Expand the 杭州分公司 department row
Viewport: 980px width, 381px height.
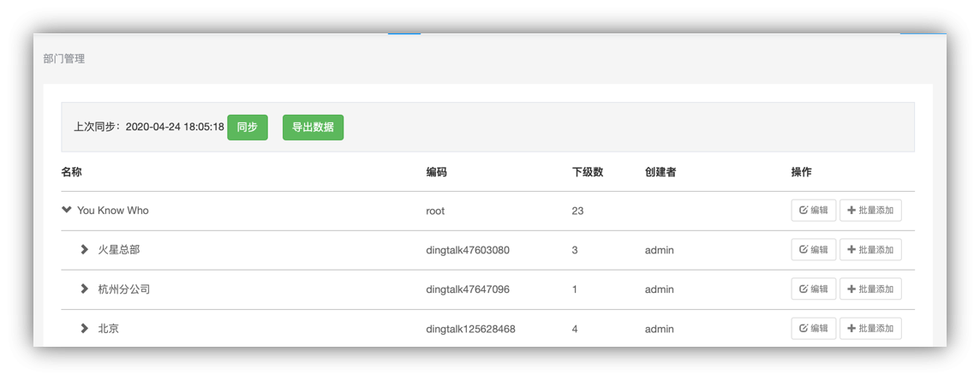tap(84, 289)
